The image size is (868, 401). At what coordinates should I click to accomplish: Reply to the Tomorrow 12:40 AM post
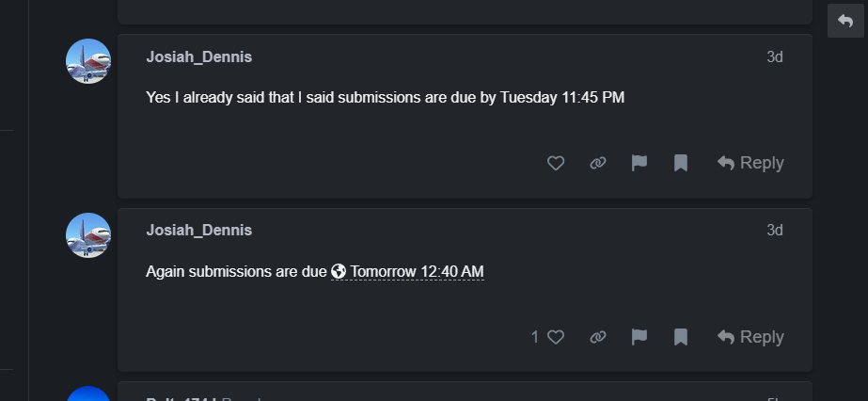click(x=750, y=337)
